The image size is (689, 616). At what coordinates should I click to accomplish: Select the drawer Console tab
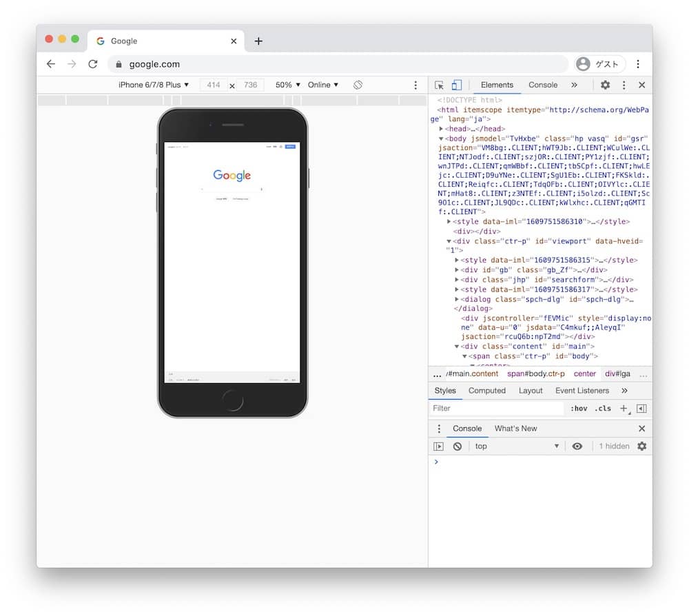[467, 429]
